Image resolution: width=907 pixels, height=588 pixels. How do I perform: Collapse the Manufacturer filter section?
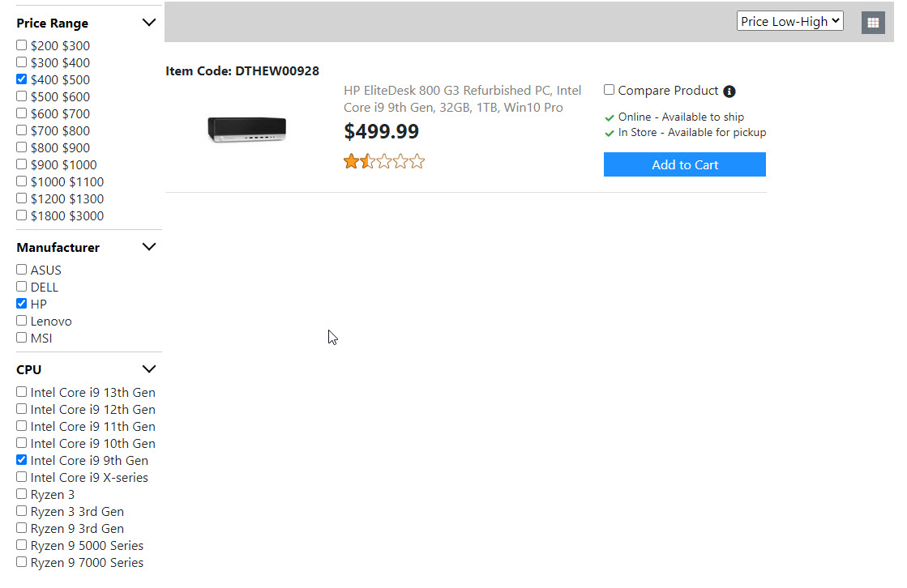[148, 247]
